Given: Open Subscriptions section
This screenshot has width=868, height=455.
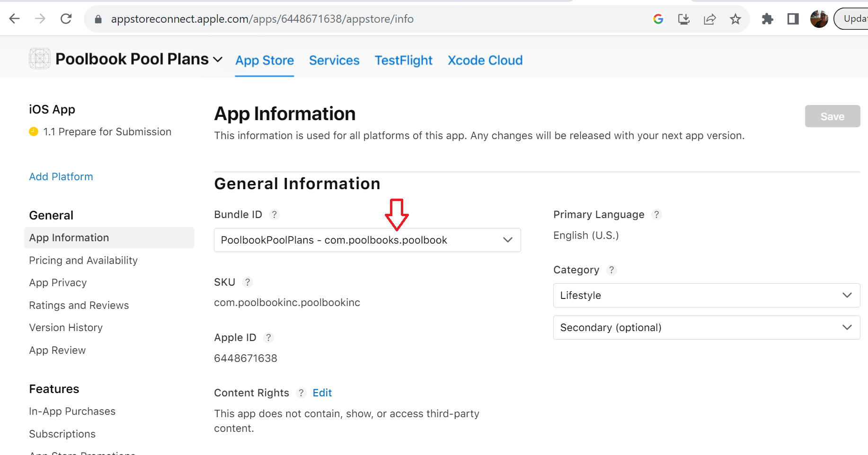Looking at the screenshot, I should pyautogui.click(x=62, y=434).
